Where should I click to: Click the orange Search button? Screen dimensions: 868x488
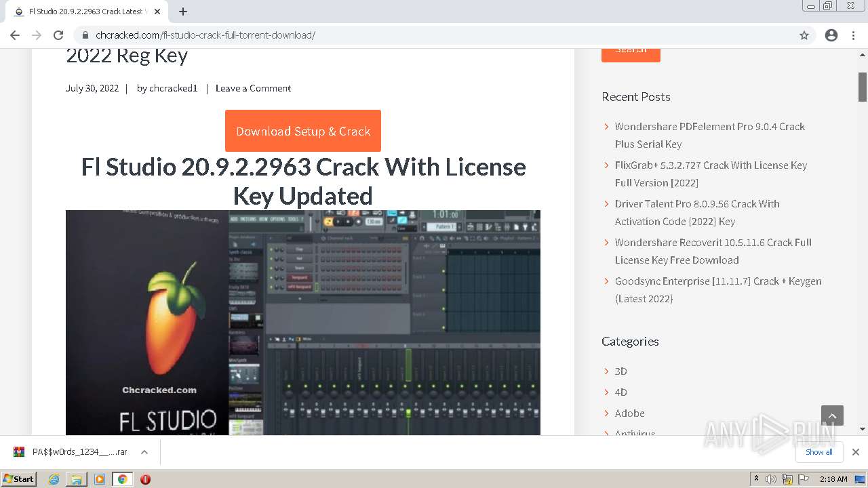click(631, 53)
